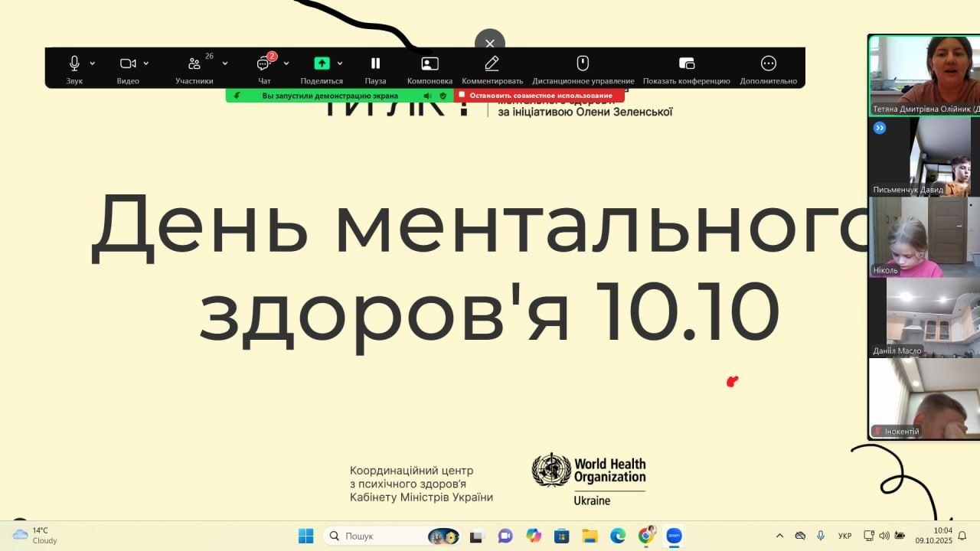Image resolution: width=980 pixels, height=551 pixels.
Task: Mute the microphone with Звук icon
Action: click(74, 64)
